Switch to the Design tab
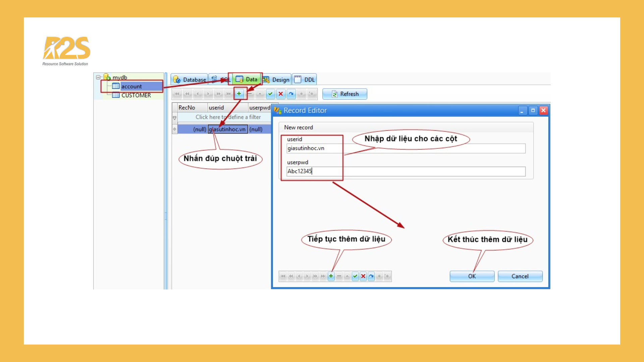 coord(276,79)
